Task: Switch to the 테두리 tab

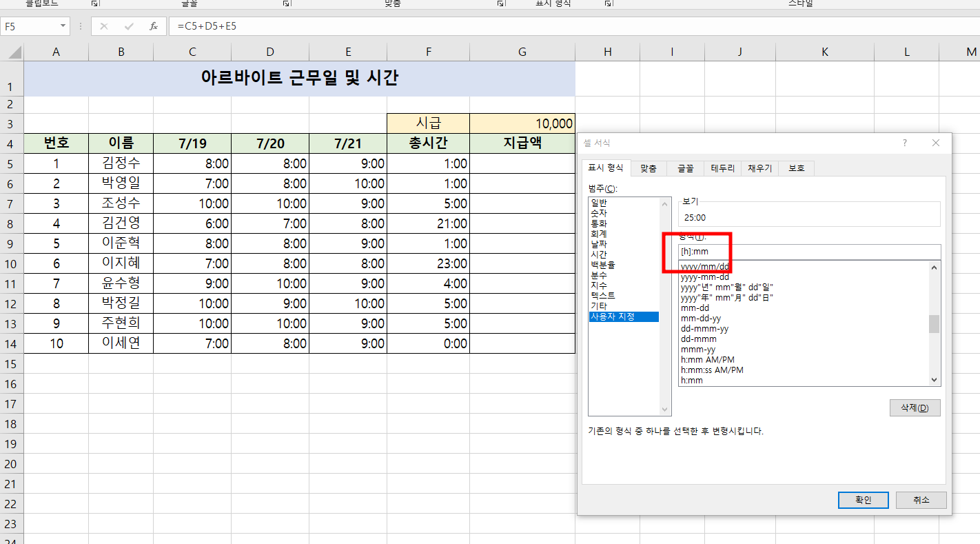Action: pyautogui.click(x=723, y=168)
